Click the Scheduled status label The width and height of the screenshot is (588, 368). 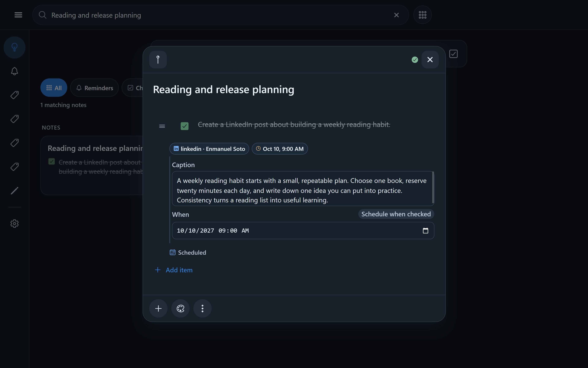tap(188, 253)
